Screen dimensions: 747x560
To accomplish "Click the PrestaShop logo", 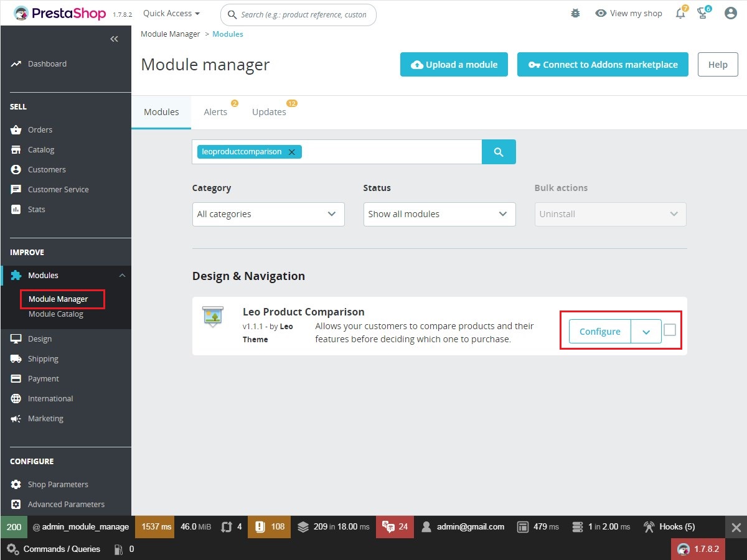I will 60,13.
